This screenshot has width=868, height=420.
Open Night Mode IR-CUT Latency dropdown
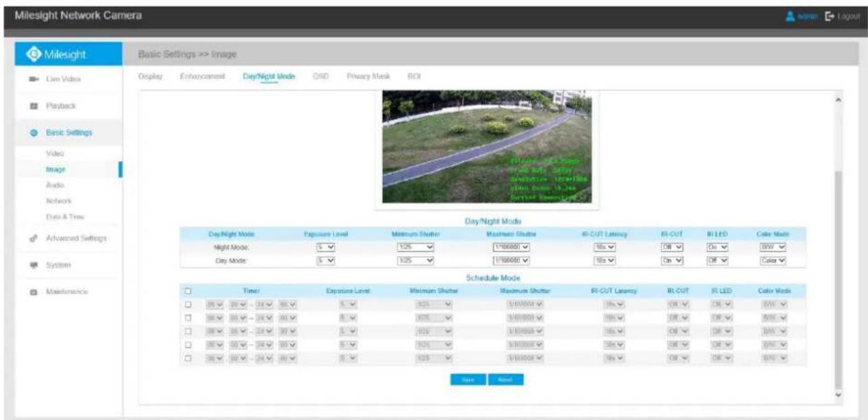click(606, 246)
